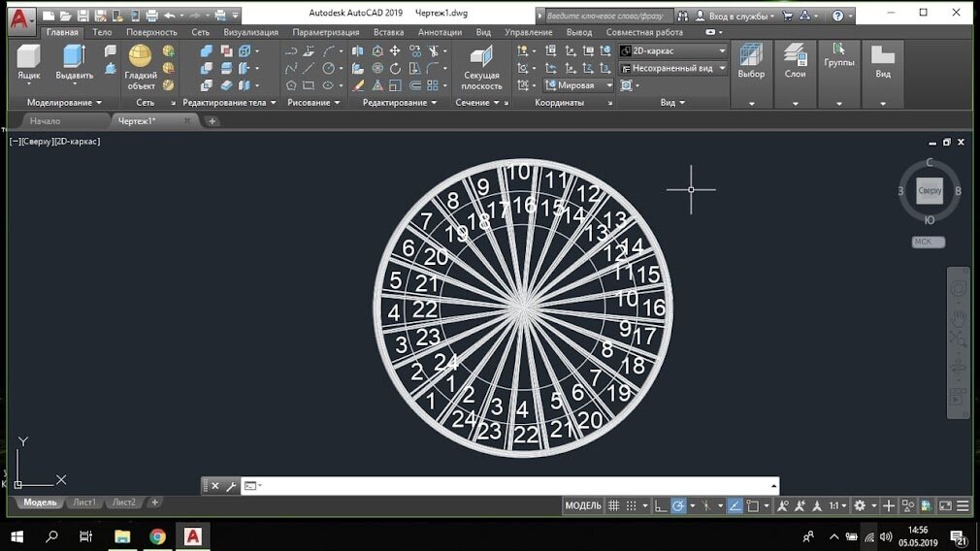980x551 pixels.
Task: Print the drawing using the Plot icon
Action: [151, 15]
